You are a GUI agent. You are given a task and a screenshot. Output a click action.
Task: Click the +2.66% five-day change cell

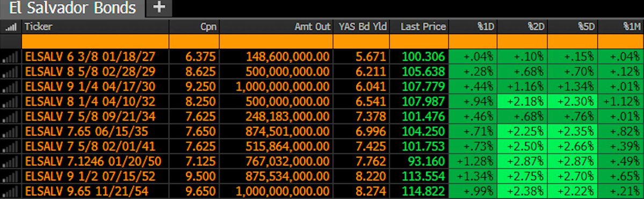coord(572,146)
